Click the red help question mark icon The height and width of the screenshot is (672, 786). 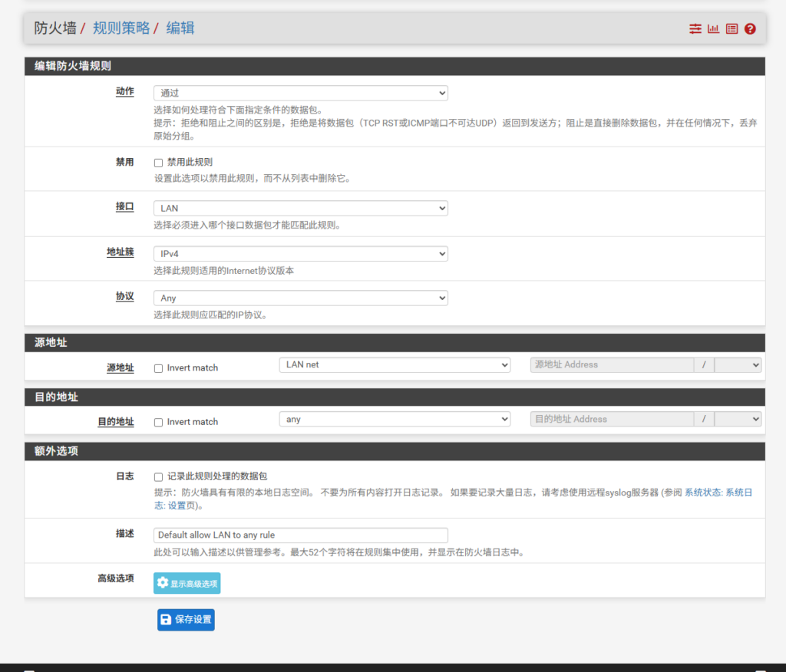(x=750, y=28)
